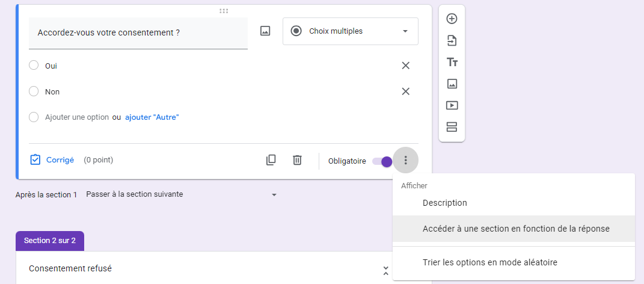Select the Non radio option
The image size is (644, 284).
(x=34, y=91)
